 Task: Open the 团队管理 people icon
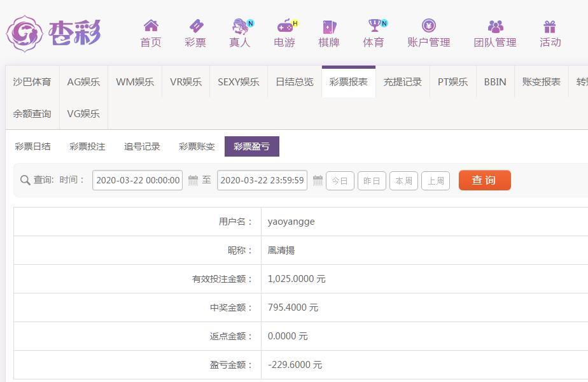pos(495,26)
